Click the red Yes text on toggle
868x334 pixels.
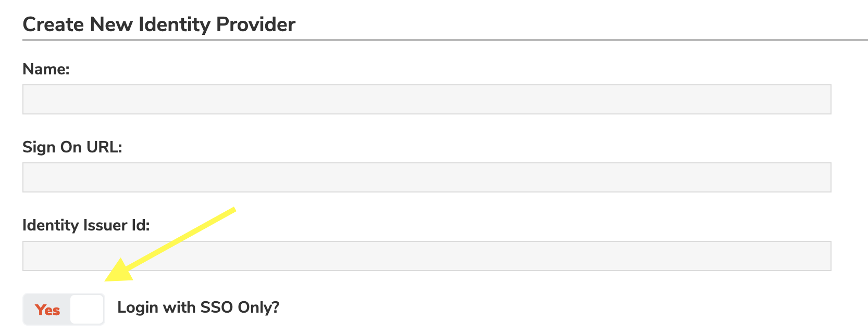point(47,310)
